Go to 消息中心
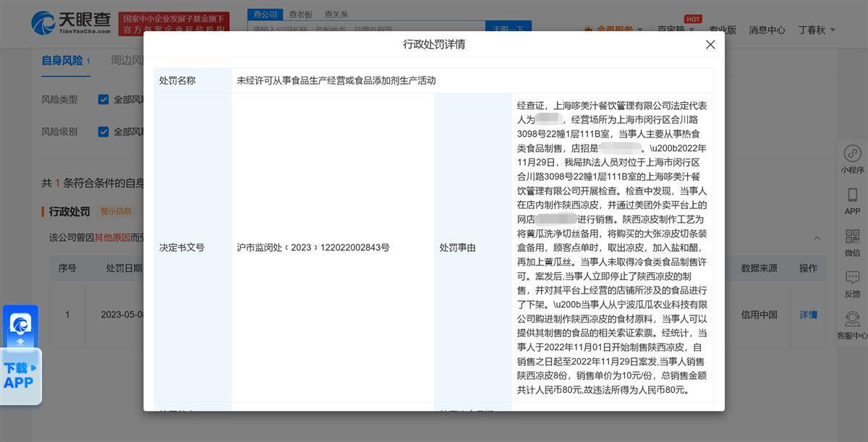 click(767, 30)
